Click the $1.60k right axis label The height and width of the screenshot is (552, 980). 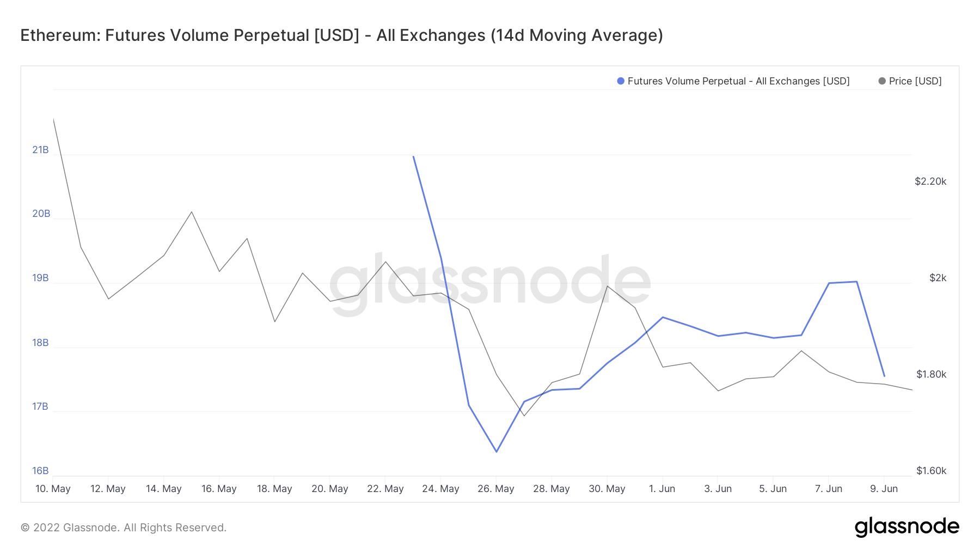pos(931,471)
